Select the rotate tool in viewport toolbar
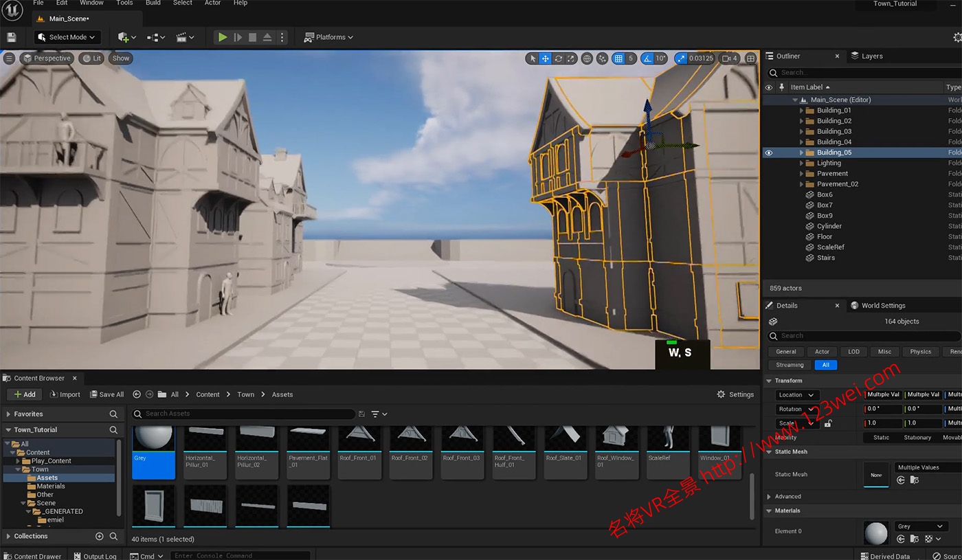 pyautogui.click(x=558, y=58)
